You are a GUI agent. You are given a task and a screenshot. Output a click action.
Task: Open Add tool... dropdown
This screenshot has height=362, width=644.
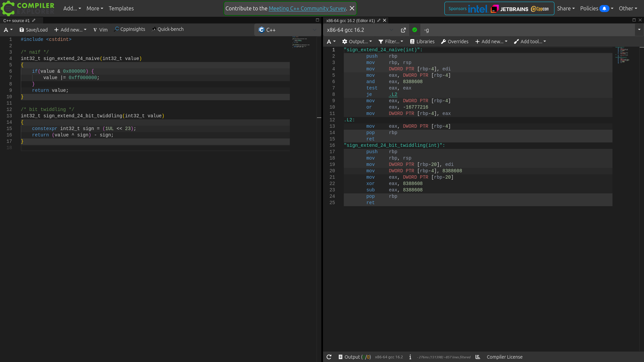coord(530,42)
